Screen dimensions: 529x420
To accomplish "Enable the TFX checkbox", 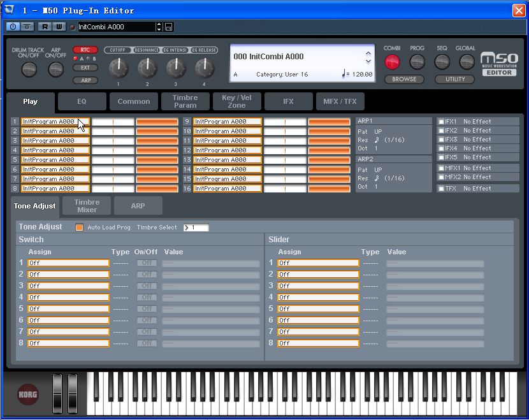I will (x=441, y=189).
